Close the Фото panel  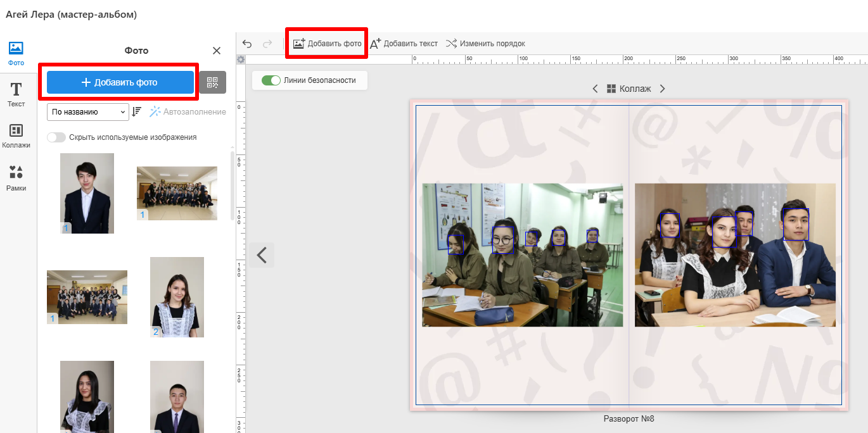[x=217, y=51]
